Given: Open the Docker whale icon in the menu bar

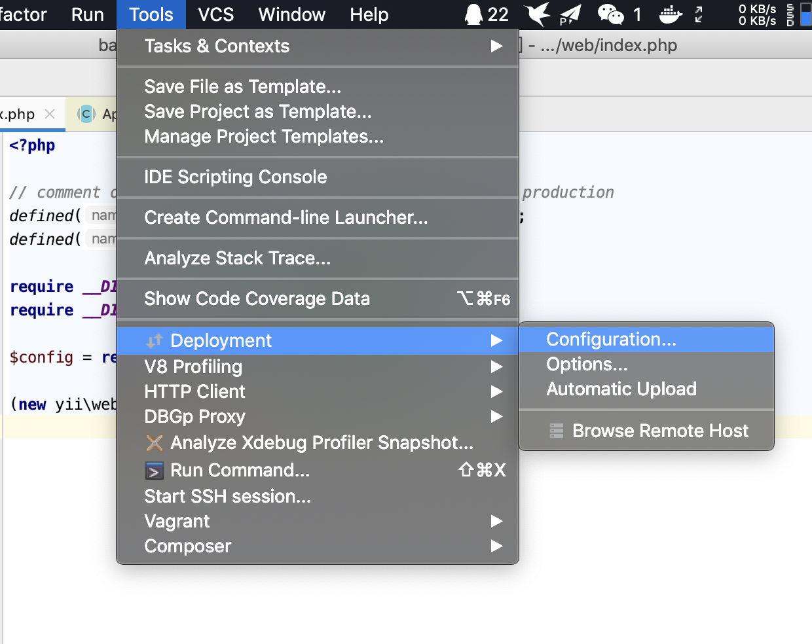Looking at the screenshot, I should tap(671, 14).
